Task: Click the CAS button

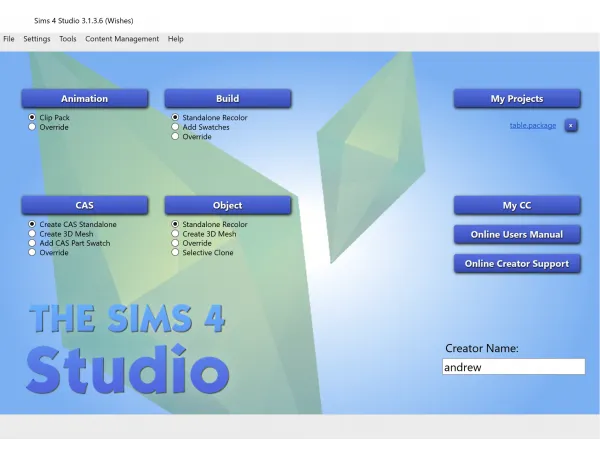Action: pos(85,205)
